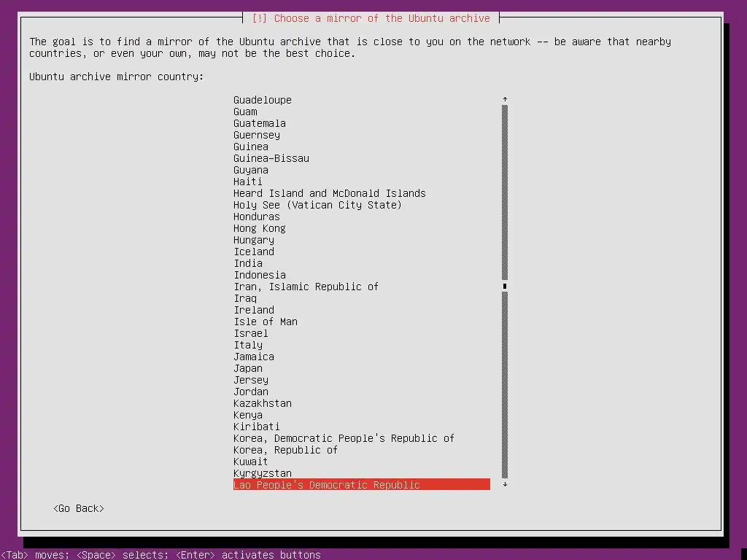The width and height of the screenshot is (747, 560).
Task: Click the scrollbar down arrow
Action: point(505,484)
